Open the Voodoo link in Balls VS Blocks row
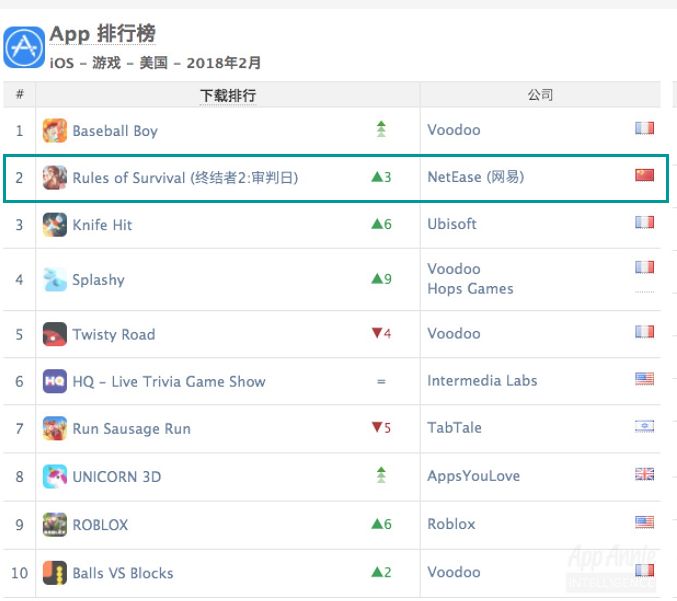677x601 pixels. pos(454,572)
